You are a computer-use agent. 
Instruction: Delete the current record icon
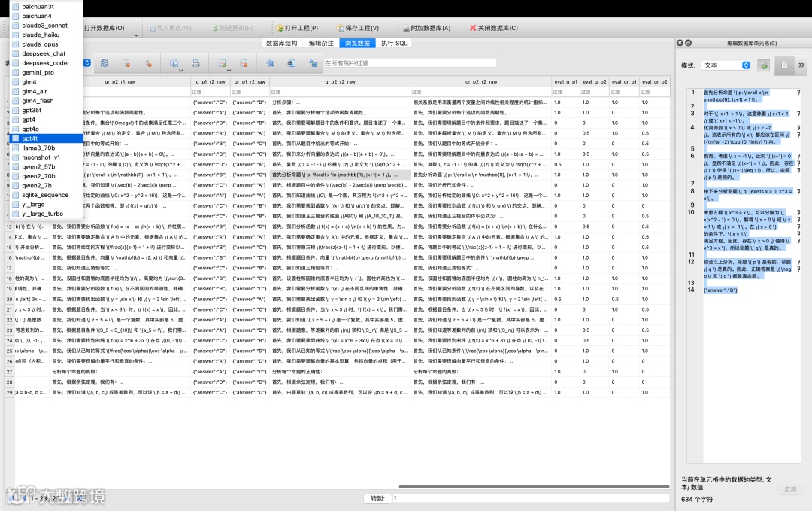pyautogui.click(x=244, y=63)
